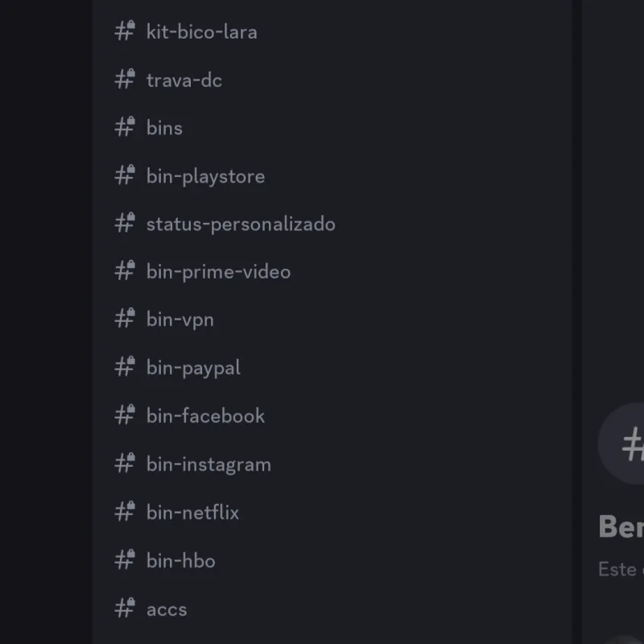Click the locked hashtag icon beside bin-vpn
Viewport: 644px width, 644px height.
pos(123,319)
